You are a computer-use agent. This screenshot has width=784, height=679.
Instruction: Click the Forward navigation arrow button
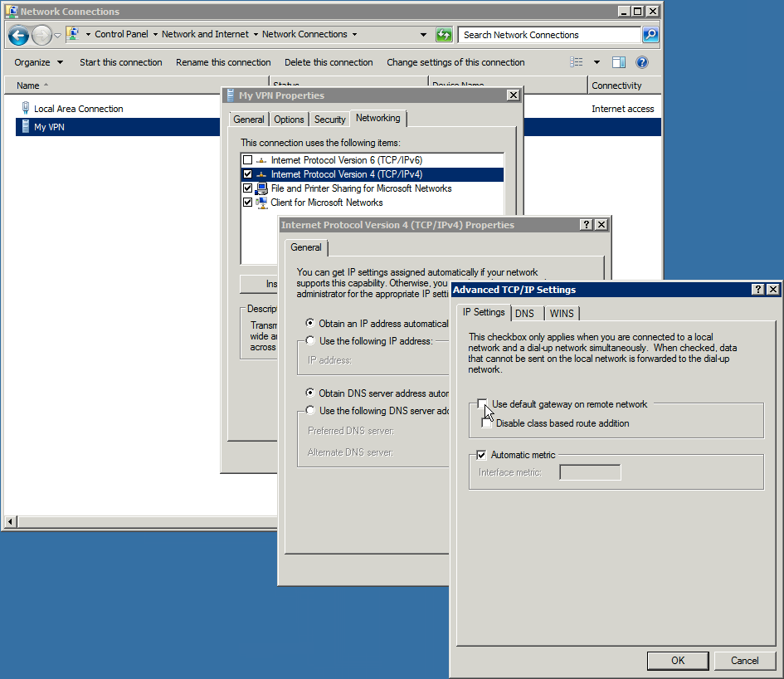pos(41,35)
